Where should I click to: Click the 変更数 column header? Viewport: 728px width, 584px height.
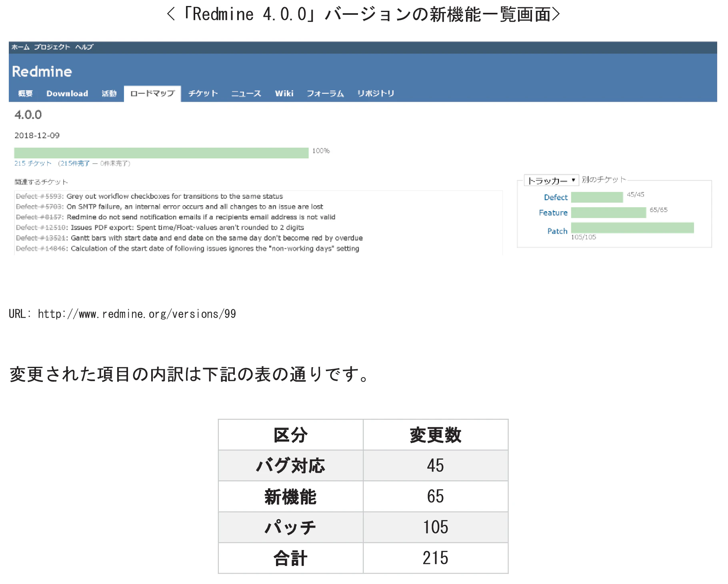click(436, 435)
